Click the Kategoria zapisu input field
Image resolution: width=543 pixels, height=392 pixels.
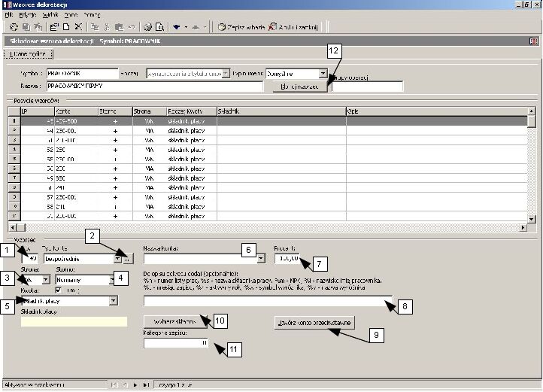pyautogui.click(x=176, y=343)
